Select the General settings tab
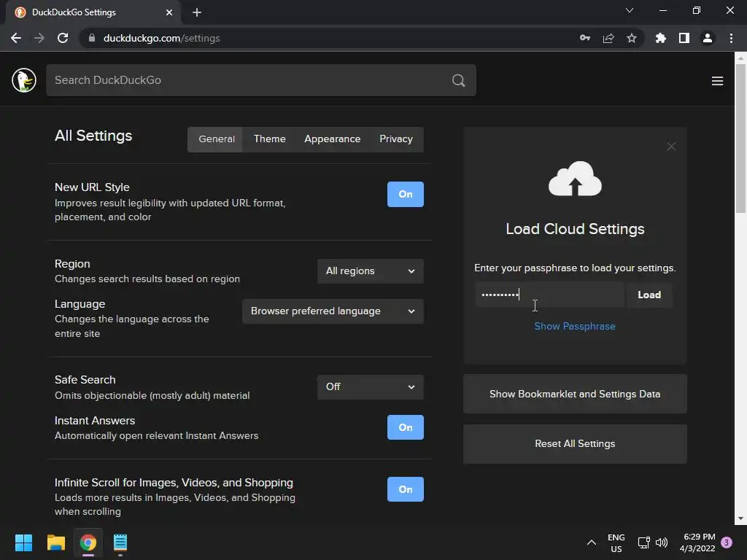 click(x=216, y=139)
